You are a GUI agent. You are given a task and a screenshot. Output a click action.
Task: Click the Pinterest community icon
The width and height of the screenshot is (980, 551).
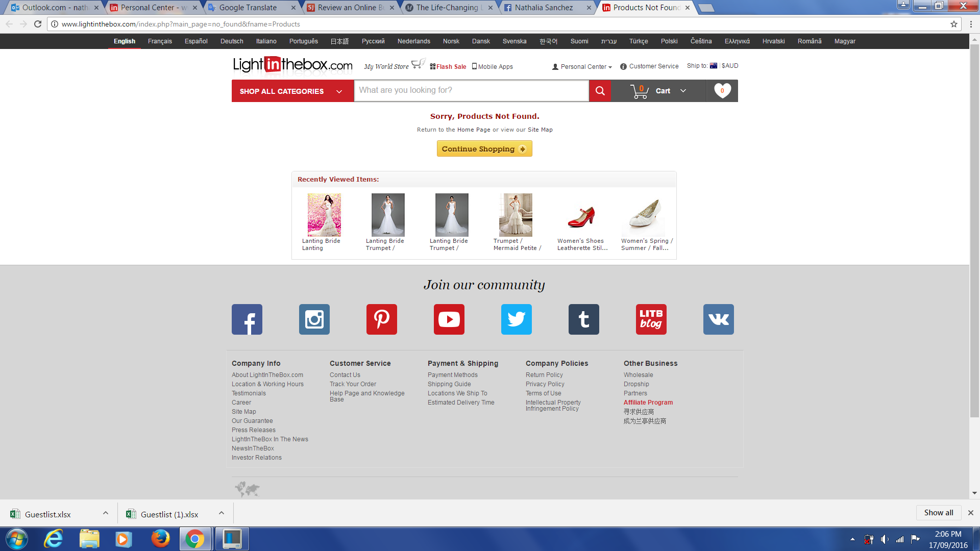[x=382, y=319]
